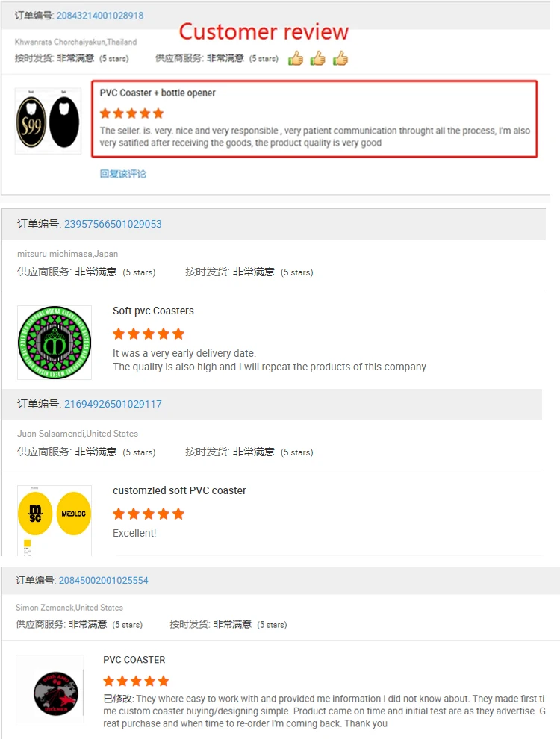This screenshot has height=739, width=560.
Task: Click the customzied soft PVC coaster title
Action: coord(179,490)
